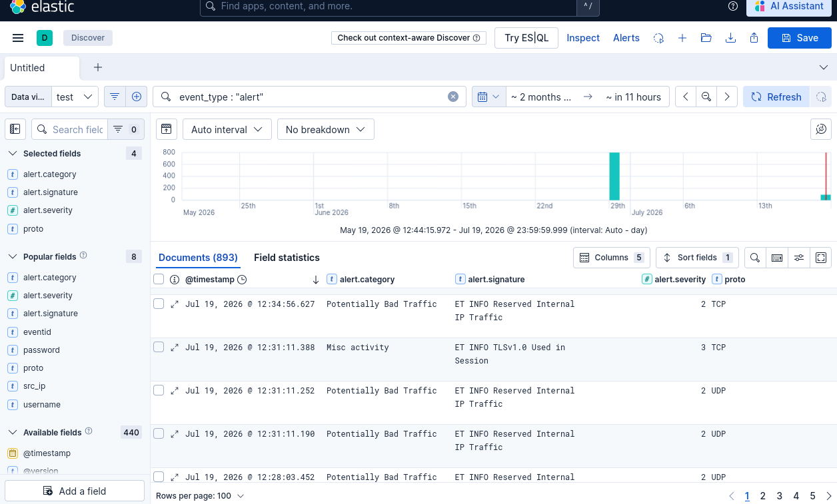Open the saved search folder icon

[x=706, y=38]
